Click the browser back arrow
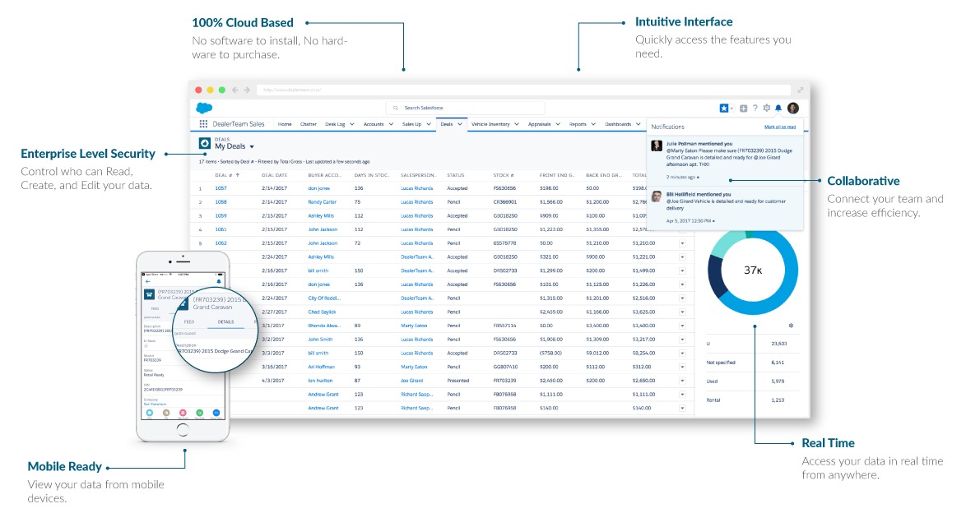 click(235, 90)
